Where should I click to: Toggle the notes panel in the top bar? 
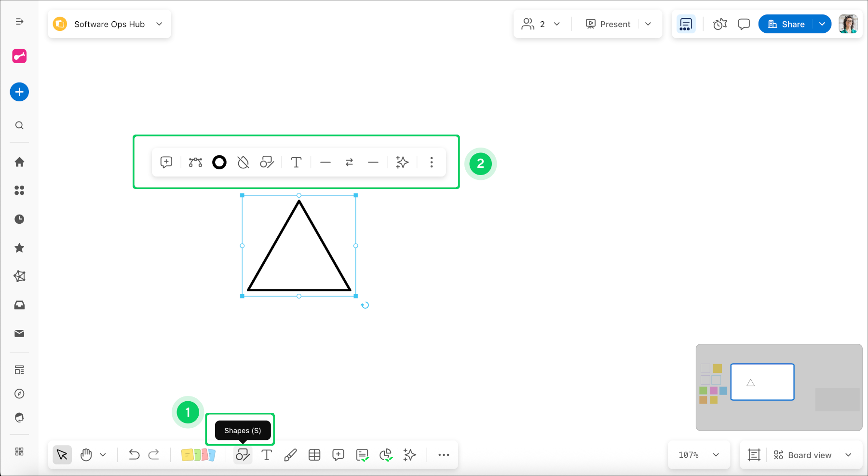coord(685,24)
